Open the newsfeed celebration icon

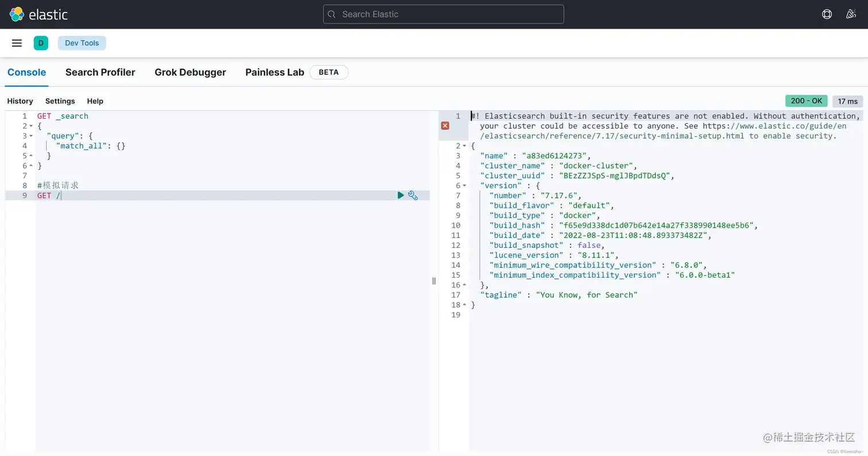pos(851,14)
